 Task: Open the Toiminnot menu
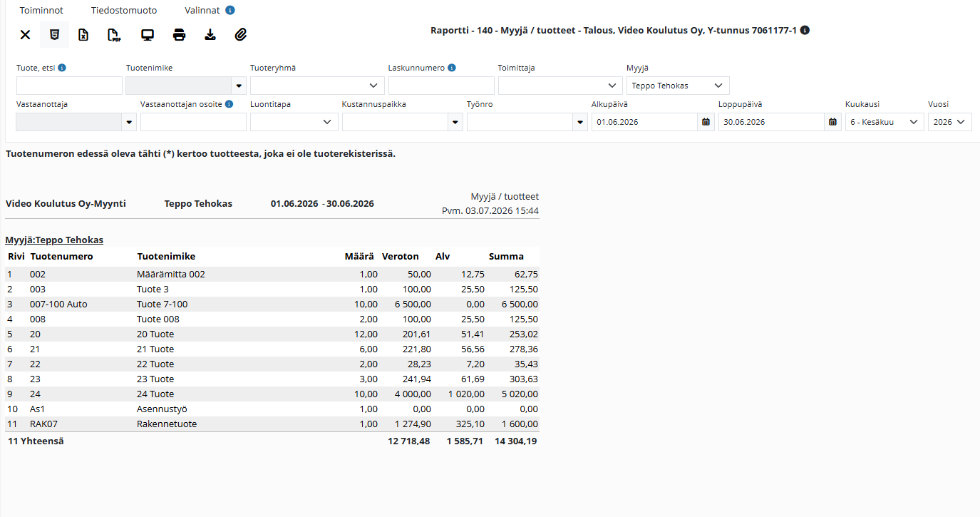tap(41, 11)
